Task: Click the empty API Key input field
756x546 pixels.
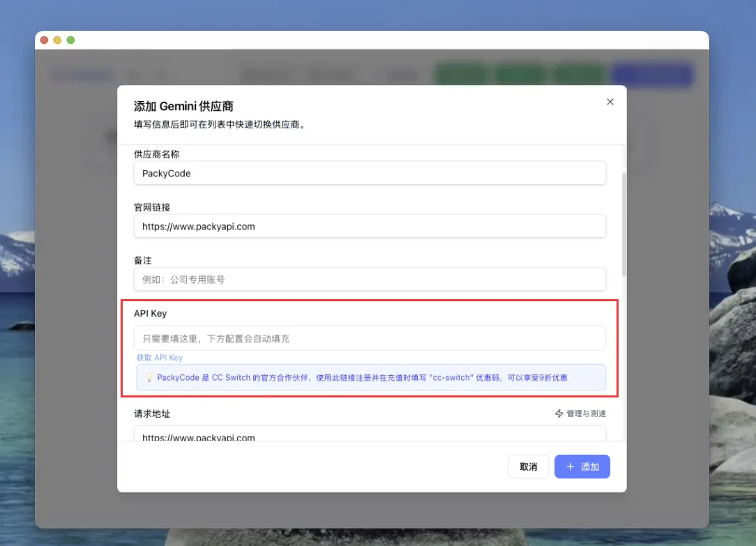Action: tap(370, 338)
